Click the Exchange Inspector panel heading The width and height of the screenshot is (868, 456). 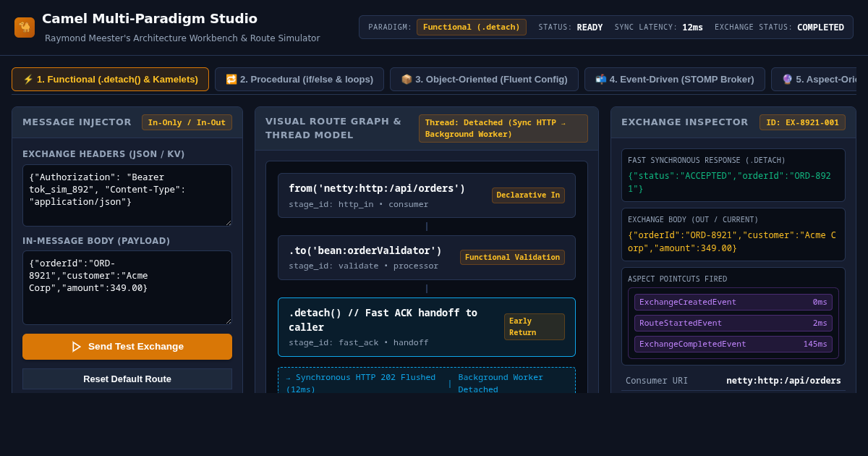[x=685, y=122]
